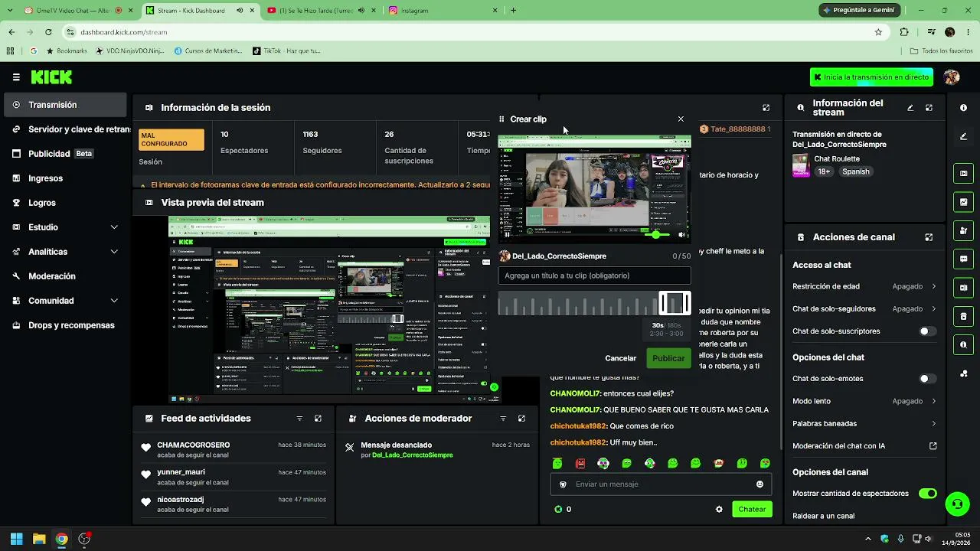The width and height of the screenshot is (980, 551).
Task: Pop out the Feed de actividades panel
Action: coord(318,419)
